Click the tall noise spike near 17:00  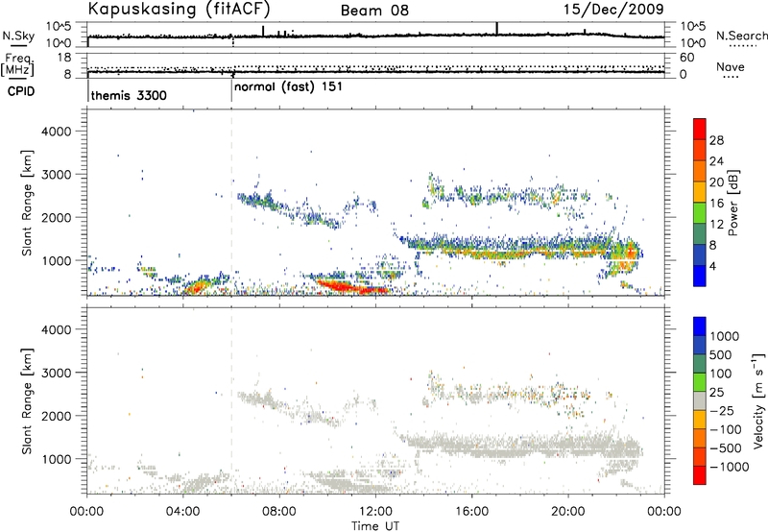[496, 29]
